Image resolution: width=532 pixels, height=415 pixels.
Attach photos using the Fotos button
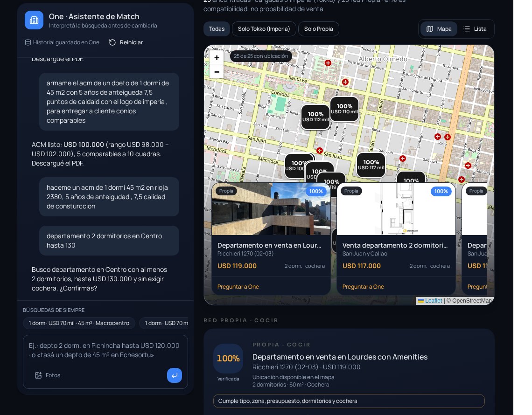[x=48, y=375]
